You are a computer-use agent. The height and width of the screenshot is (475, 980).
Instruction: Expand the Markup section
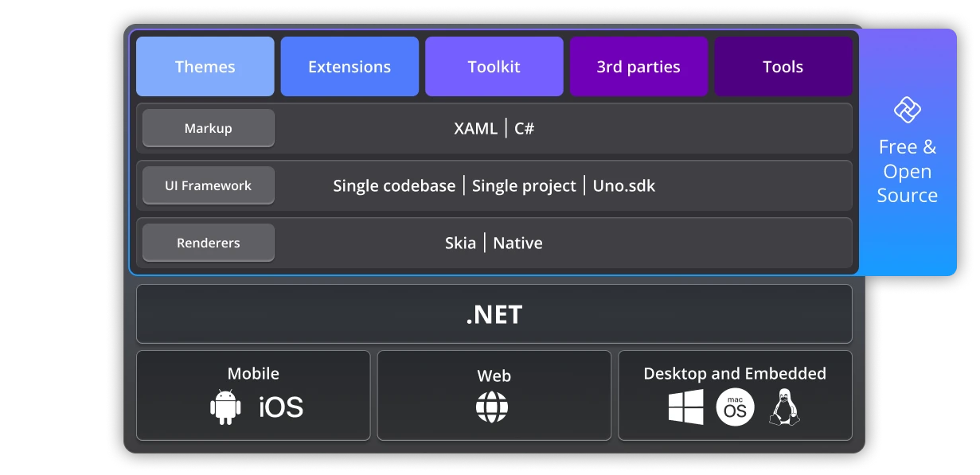(x=208, y=127)
